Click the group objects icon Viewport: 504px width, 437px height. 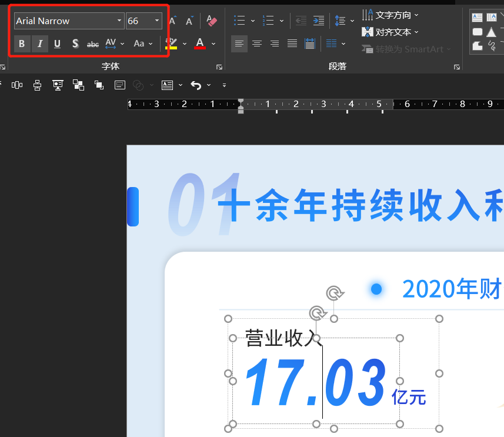click(x=78, y=85)
